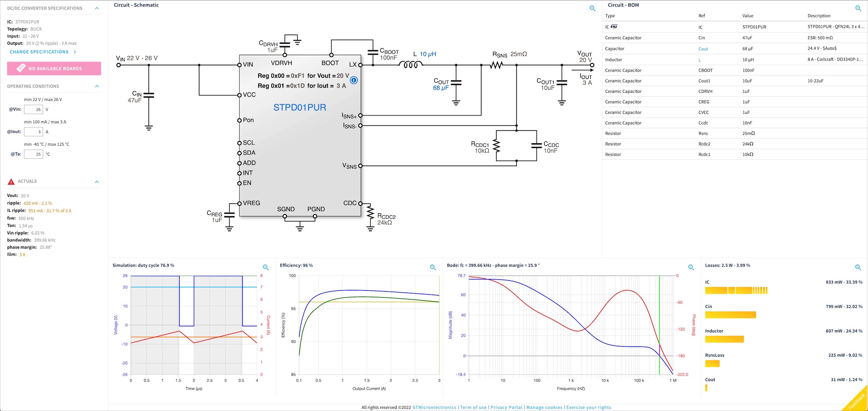Collapse the DC/DC Converter Specifications section

coord(97,8)
